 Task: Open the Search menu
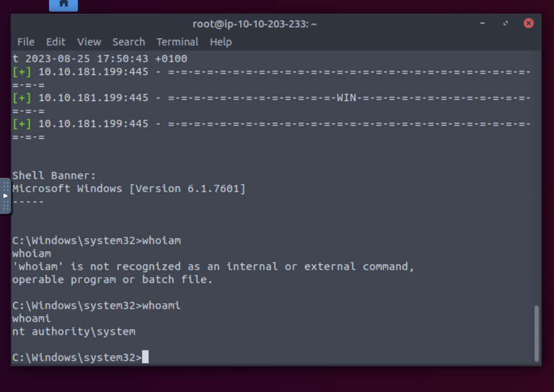coord(128,42)
